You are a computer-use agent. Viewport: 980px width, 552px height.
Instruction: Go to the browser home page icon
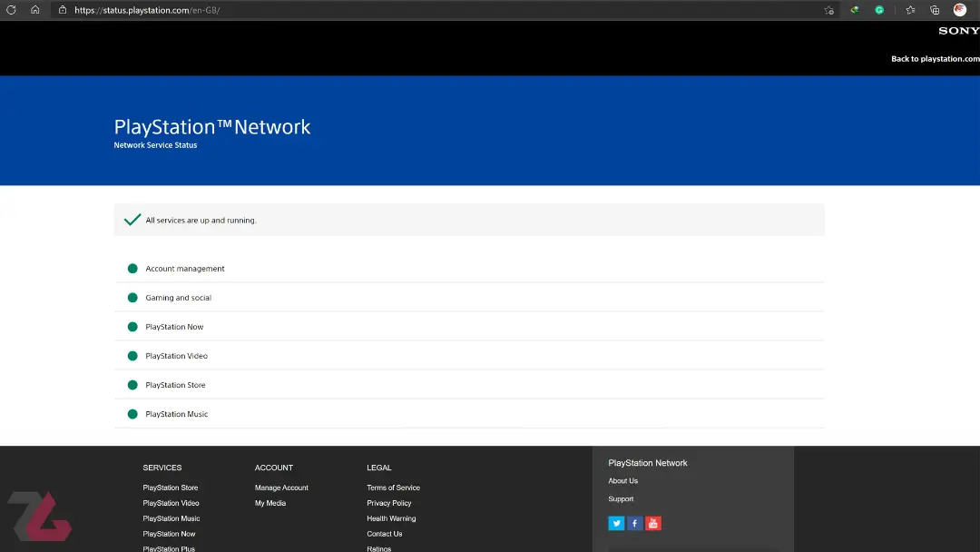pyautogui.click(x=35, y=10)
